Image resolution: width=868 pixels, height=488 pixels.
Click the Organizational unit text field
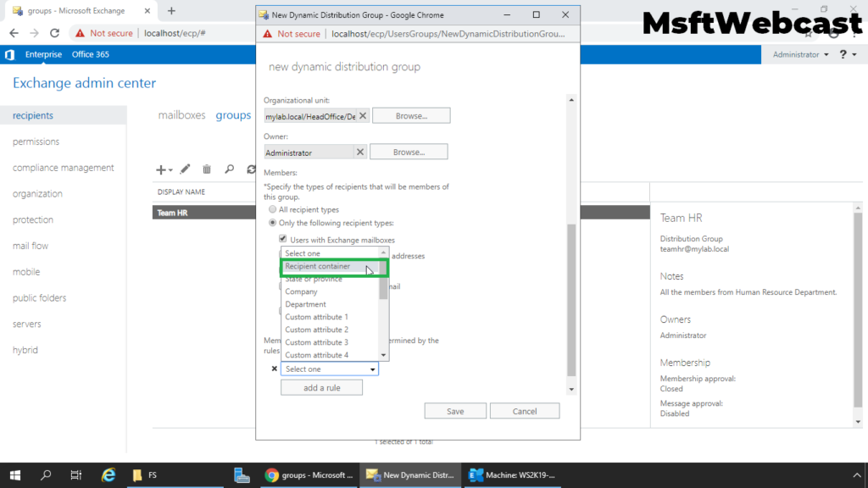310,116
